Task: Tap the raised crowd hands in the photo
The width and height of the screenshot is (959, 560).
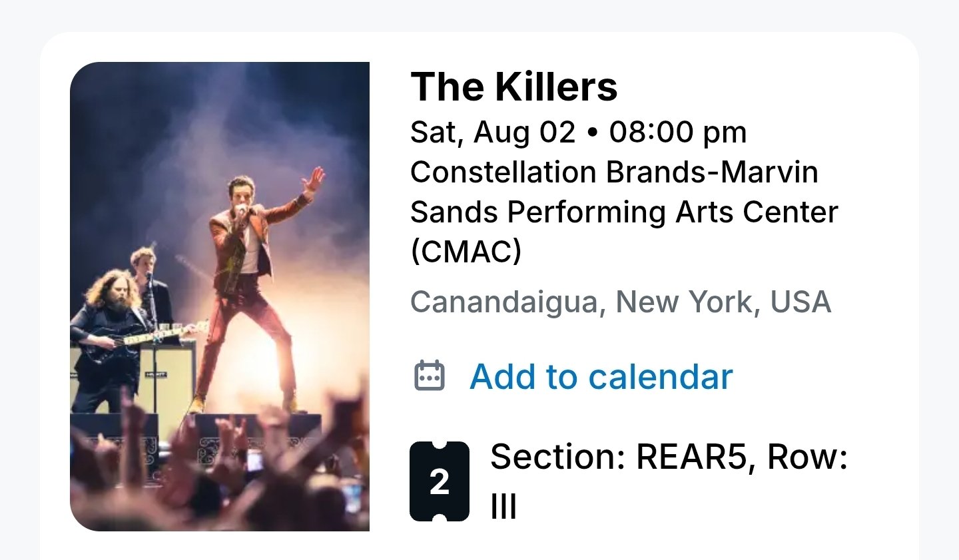Action: 220,466
